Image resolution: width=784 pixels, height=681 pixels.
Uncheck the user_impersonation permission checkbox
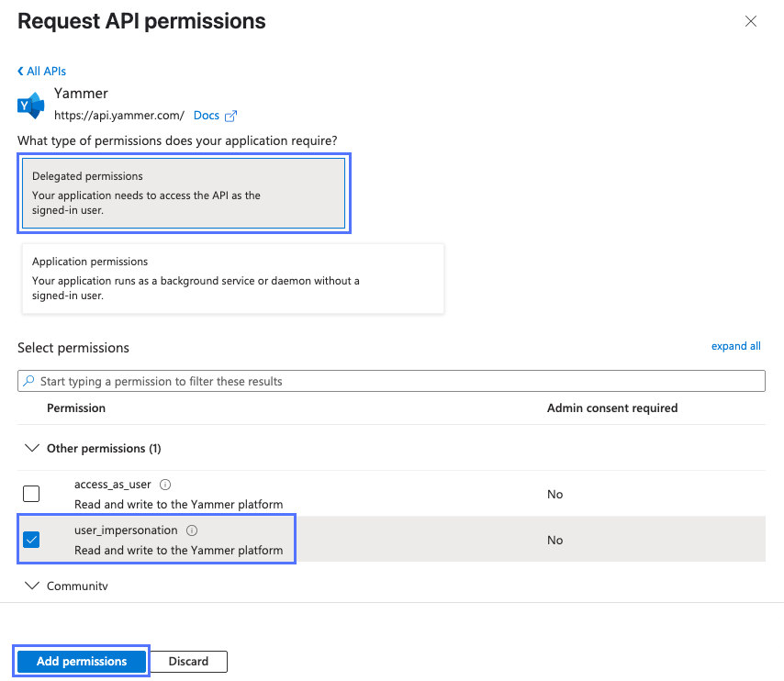click(31, 540)
